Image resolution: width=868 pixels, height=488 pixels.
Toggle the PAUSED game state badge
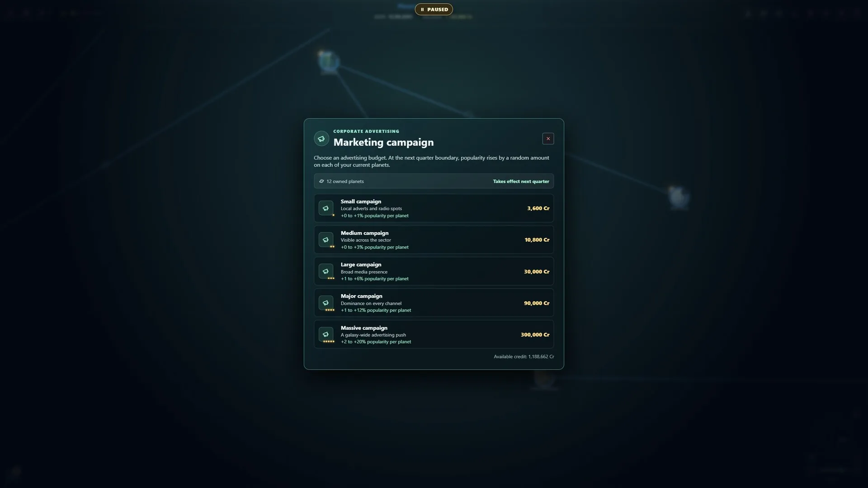tap(434, 9)
